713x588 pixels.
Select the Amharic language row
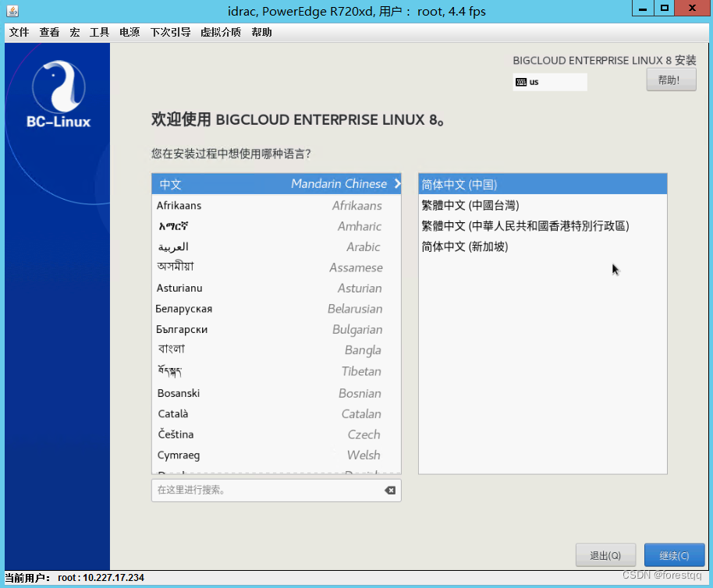pyautogui.click(x=276, y=226)
